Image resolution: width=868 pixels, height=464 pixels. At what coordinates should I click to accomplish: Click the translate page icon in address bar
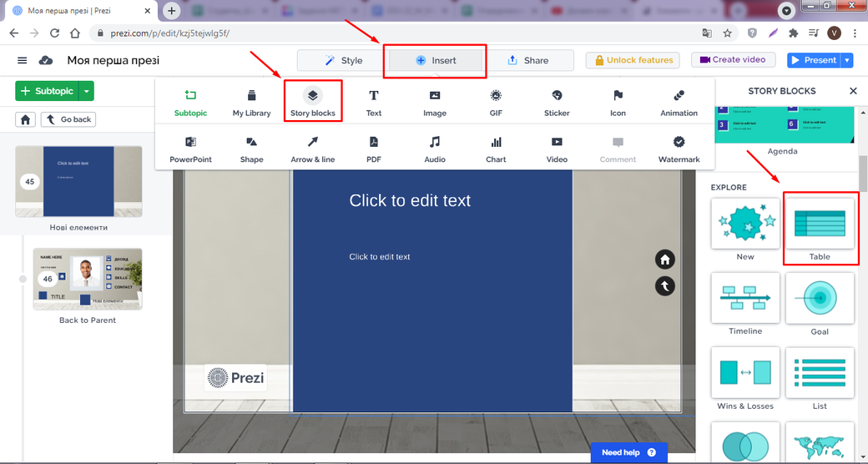pos(707,33)
